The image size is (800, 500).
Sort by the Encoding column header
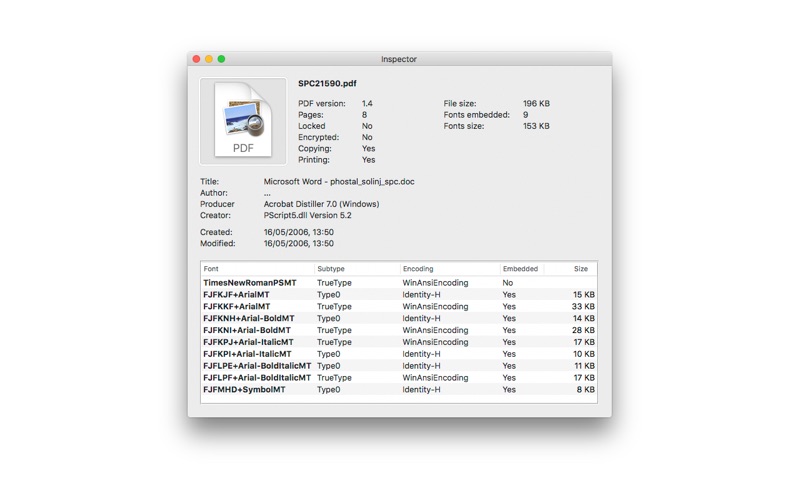coord(449,269)
